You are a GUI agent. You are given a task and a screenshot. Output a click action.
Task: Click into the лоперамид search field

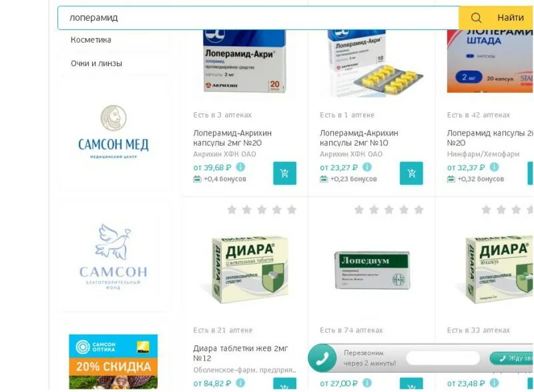click(x=258, y=17)
